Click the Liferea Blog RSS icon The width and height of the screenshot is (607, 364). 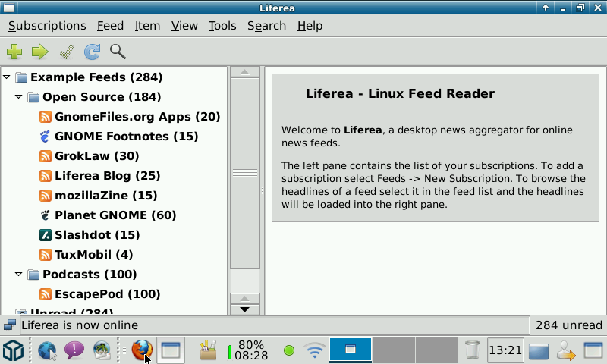coord(46,176)
